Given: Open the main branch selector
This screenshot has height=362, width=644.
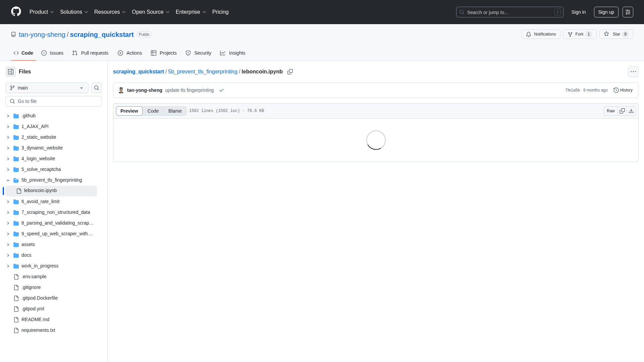Looking at the screenshot, I should [47, 88].
